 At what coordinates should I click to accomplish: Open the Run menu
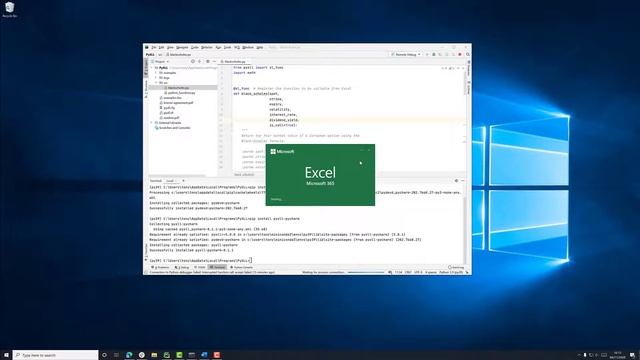tap(218, 48)
